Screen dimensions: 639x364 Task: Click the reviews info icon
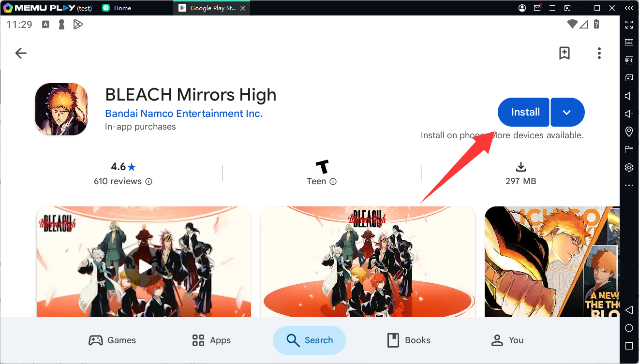coord(149,182)
